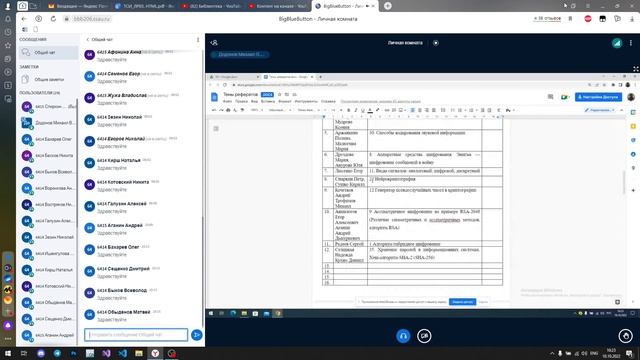This screenshot has height=360, width=640.
Task: Click the Google Docs home icon
Action: (214, 97)
